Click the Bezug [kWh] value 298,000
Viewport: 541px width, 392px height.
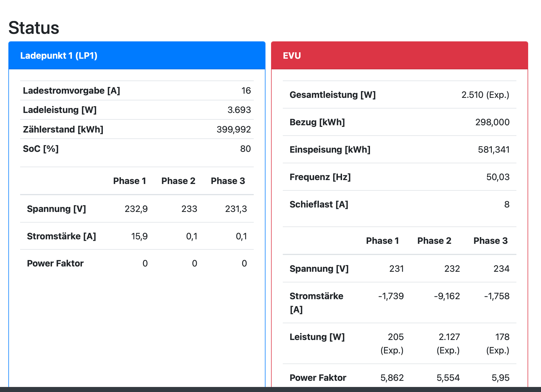[492, 122]
